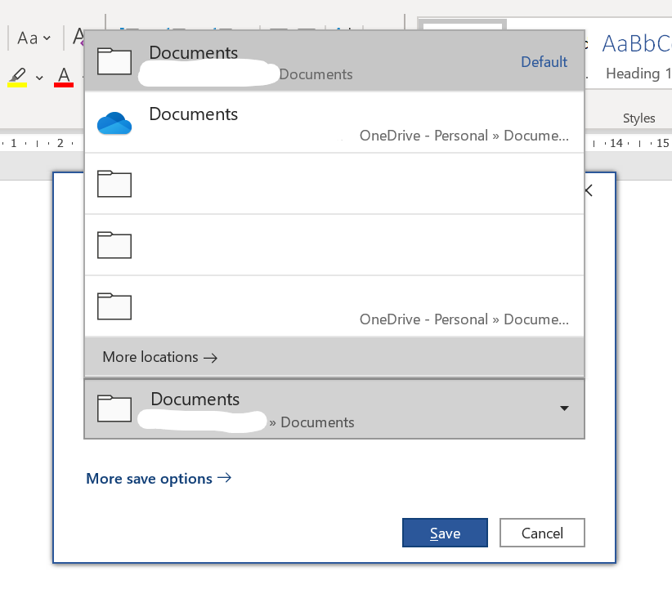Open More save options link
Image resolution: width=672 pixels, height=616 pixels.
click(x=159, y=478)
